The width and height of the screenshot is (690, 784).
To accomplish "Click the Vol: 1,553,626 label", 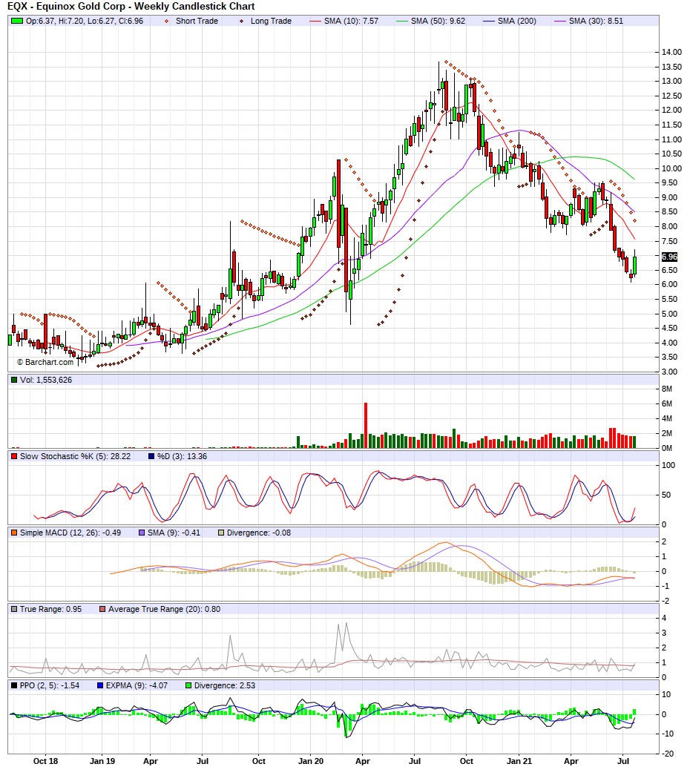I will coord(46,380).
